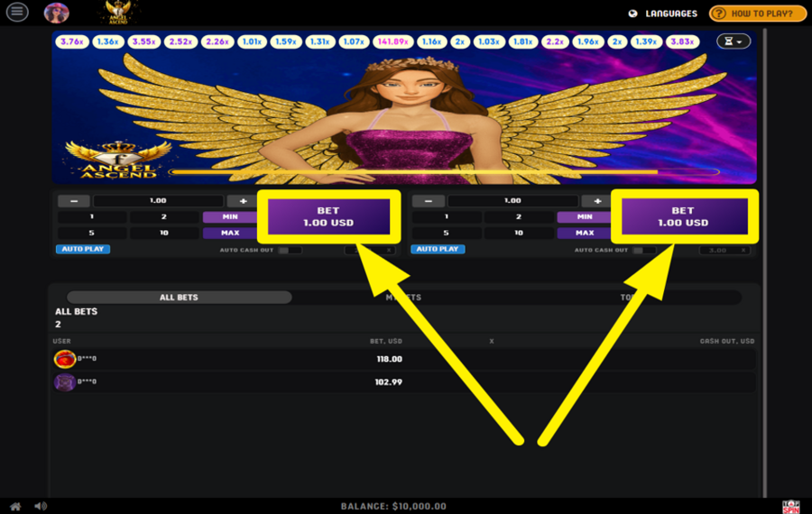
Task: Decrease left bet with minus button
Action: click(x=74, y=201)
